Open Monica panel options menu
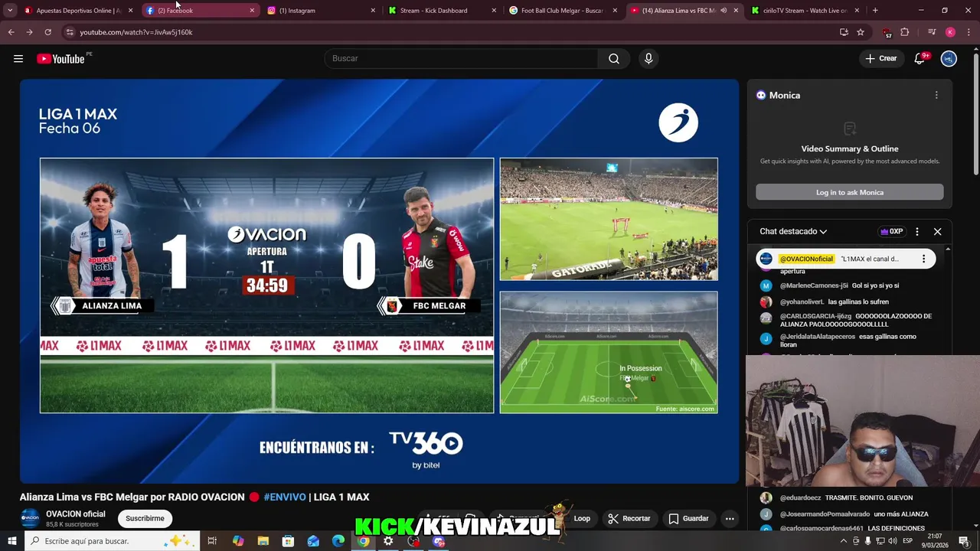980x551 pixels. [x=936, y=95]
